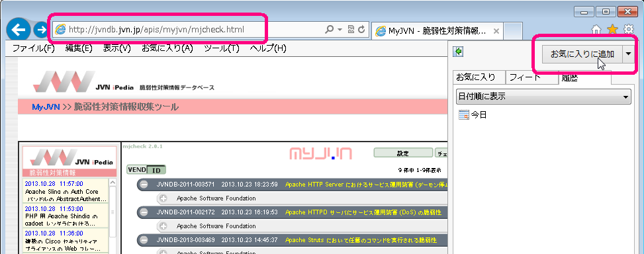This screenshot has width=644, height=254.
Task: Open the 編集(E) menu
Action: [79, 48]
